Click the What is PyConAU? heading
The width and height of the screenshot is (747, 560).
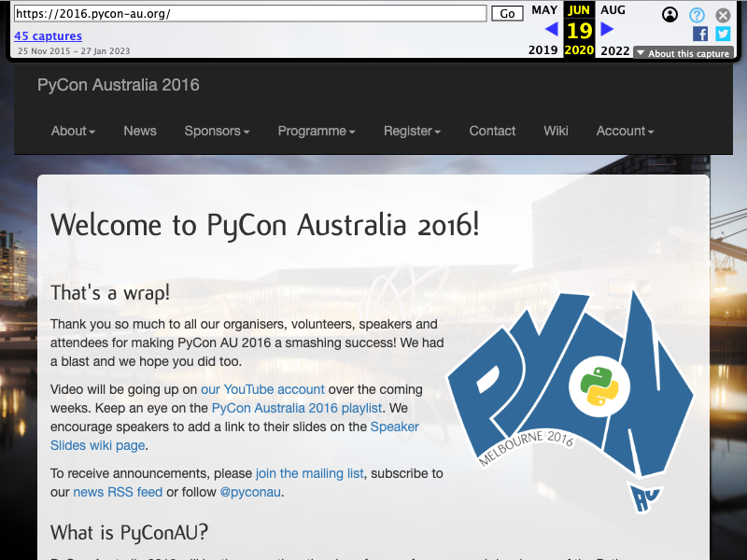[x=129, y=532]
